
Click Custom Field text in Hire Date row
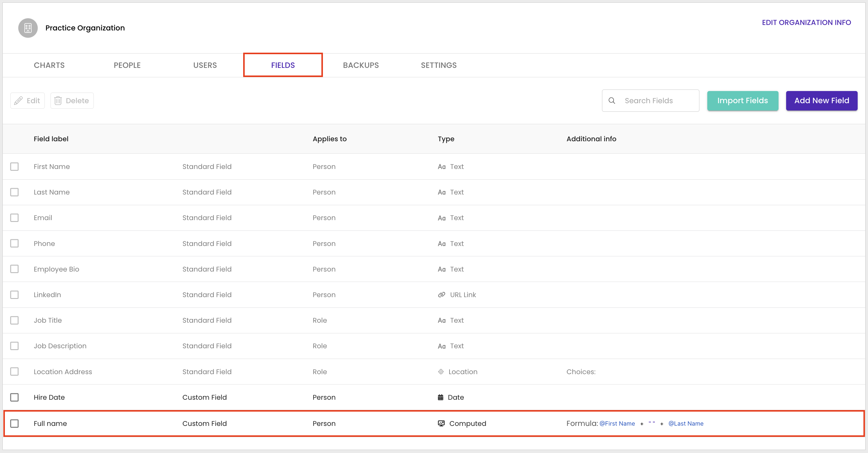click(x=205, y=397)
